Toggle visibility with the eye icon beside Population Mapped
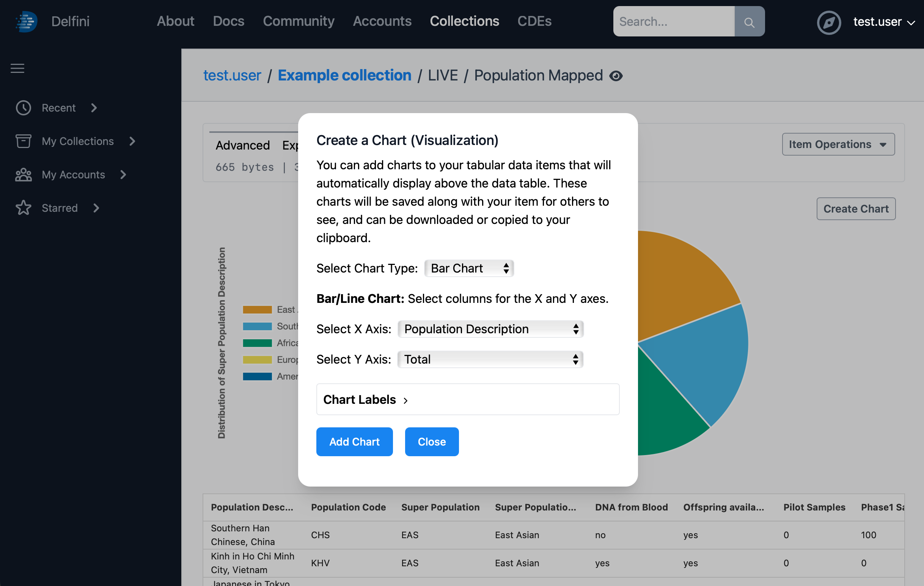The width and height of the screenshot is (924, 586). click(x=617, y=76)
